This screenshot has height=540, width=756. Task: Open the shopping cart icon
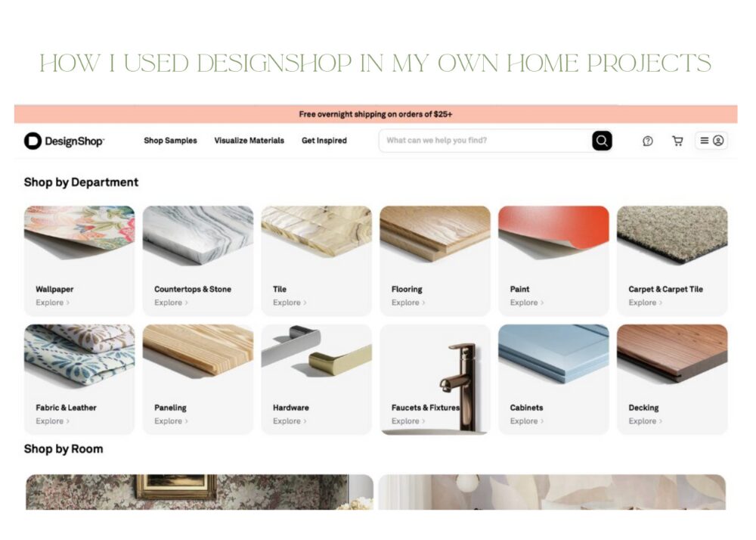coord(677,141)
